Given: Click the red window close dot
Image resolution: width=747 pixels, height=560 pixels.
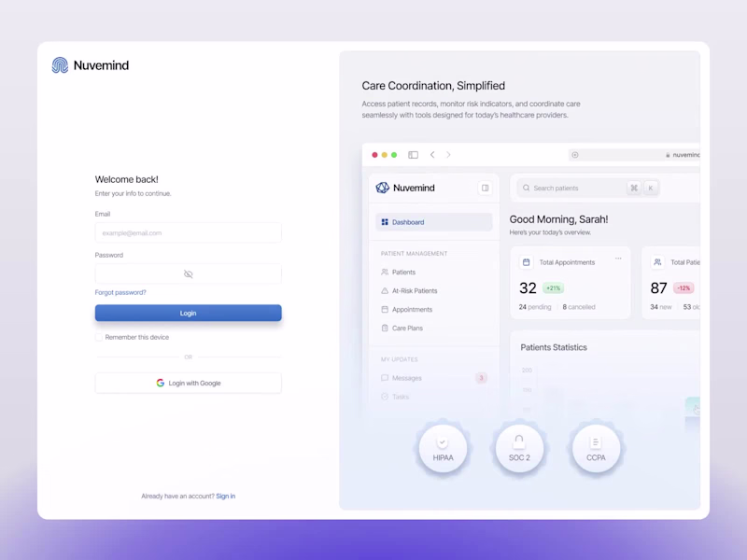Looking at the screenshot, I should pyautogui.click(x=375, y=155).
